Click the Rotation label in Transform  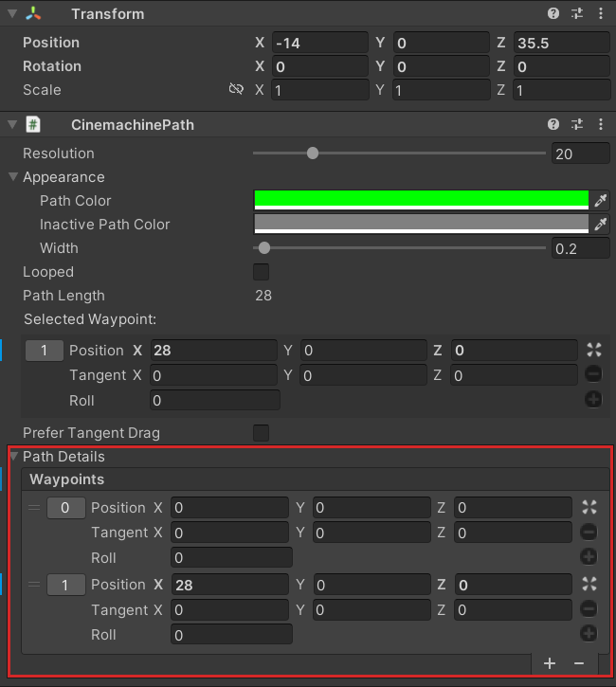(52, 65)
